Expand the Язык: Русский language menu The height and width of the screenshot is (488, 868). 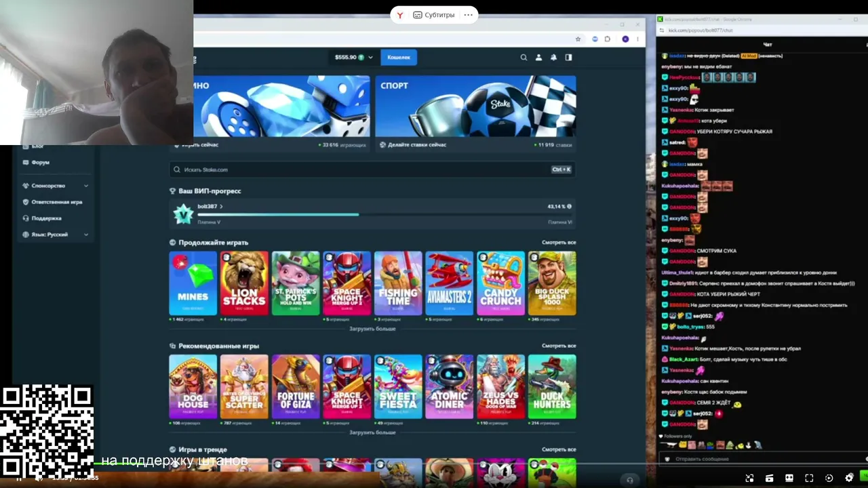pos(86,235)
